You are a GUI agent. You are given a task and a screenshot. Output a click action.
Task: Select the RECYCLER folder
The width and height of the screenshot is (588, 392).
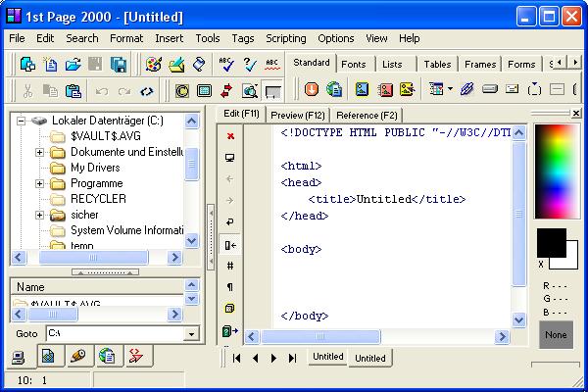pos(98,199)
